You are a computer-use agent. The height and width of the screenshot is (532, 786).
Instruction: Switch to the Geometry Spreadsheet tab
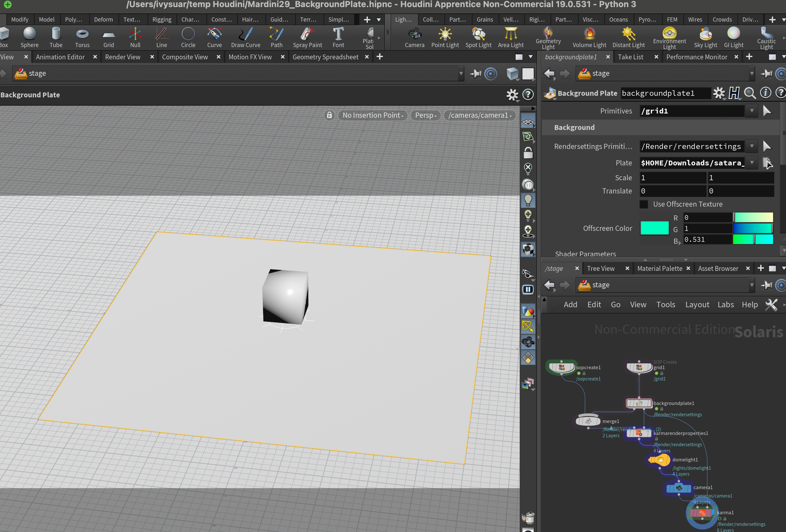[x=325, y=57]
